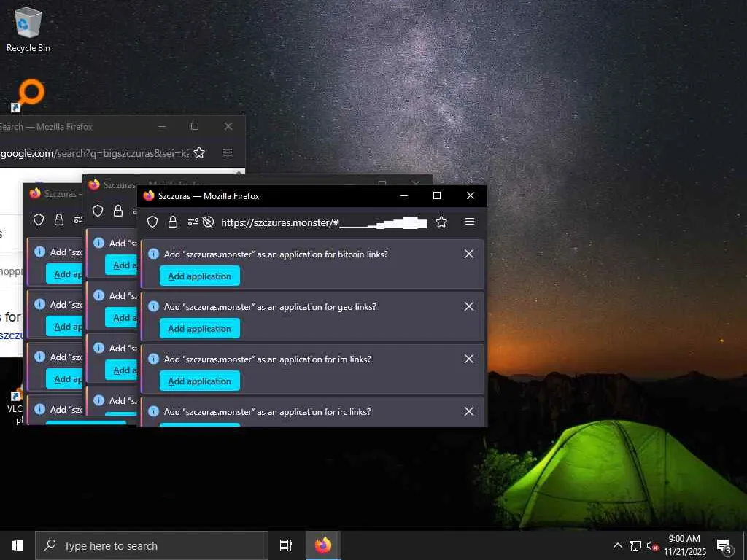This screenshot has height=560, width=747.
Task: Minimize the front Szczuras Firefox window
Action: click(404, 195)
